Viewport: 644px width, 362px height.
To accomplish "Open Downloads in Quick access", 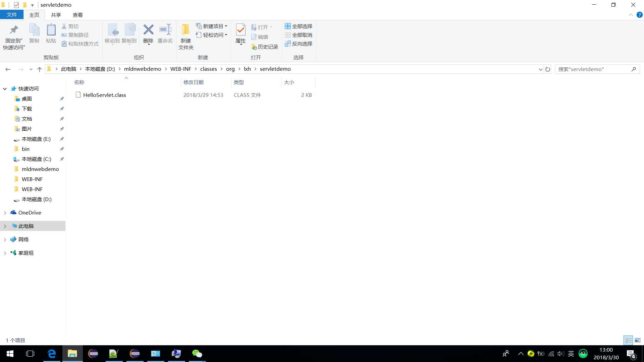I will pyautogui.click(x=27, y=109).
